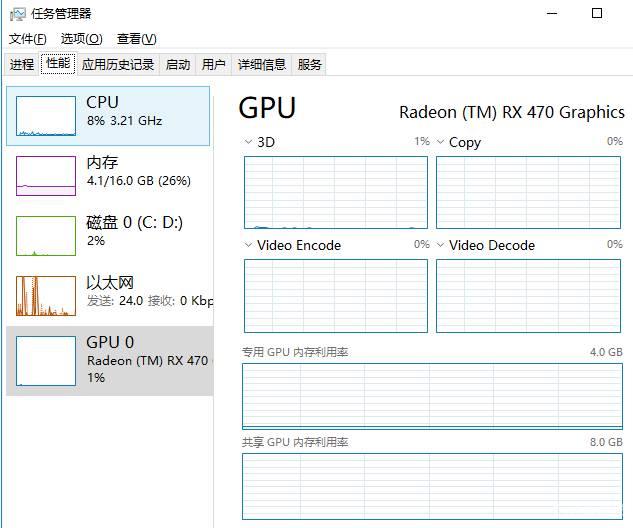This screenshot has height=528, width=633.
Task: Open the 文件(F) menu
Action: 28,39
